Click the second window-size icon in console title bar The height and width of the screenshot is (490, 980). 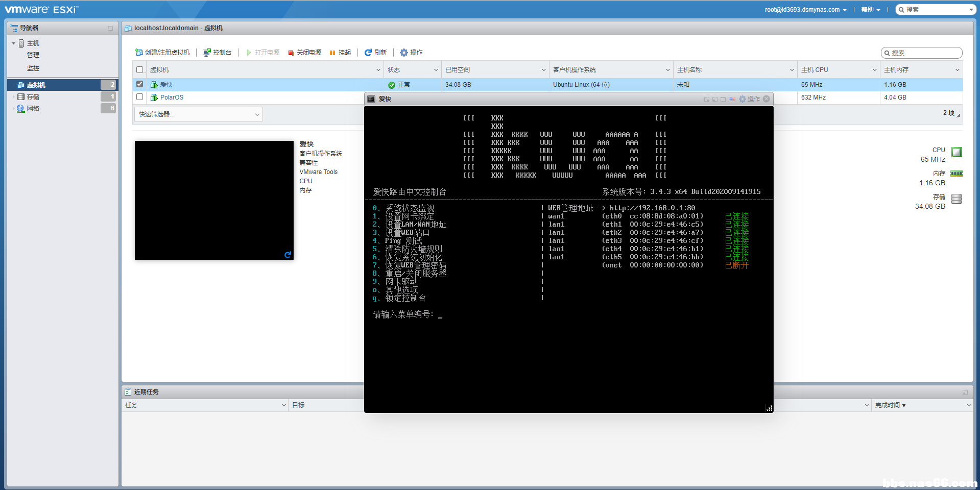point(715,99)
